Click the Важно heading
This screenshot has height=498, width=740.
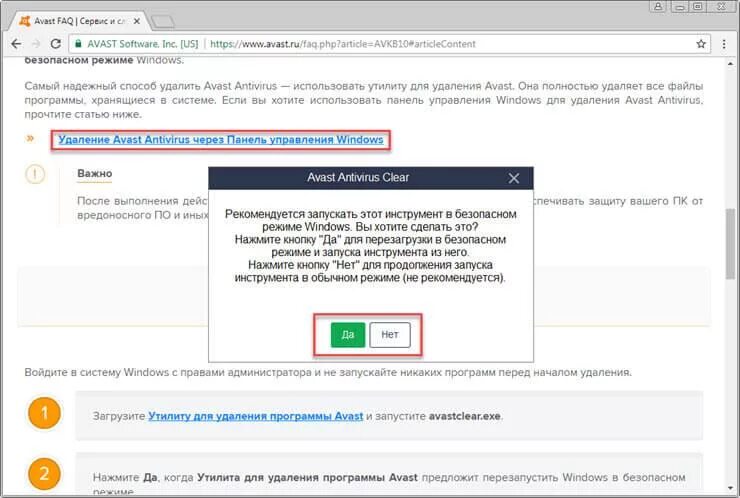pos(95,173)
